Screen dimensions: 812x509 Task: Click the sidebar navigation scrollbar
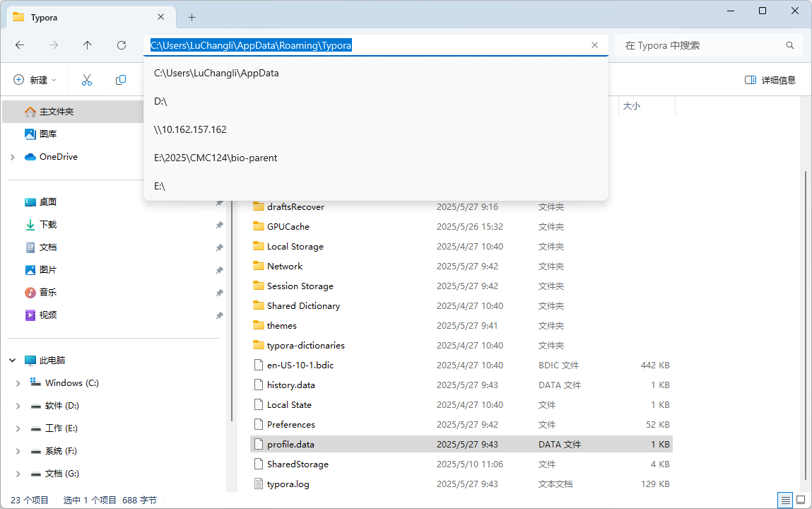click(232, 310)
